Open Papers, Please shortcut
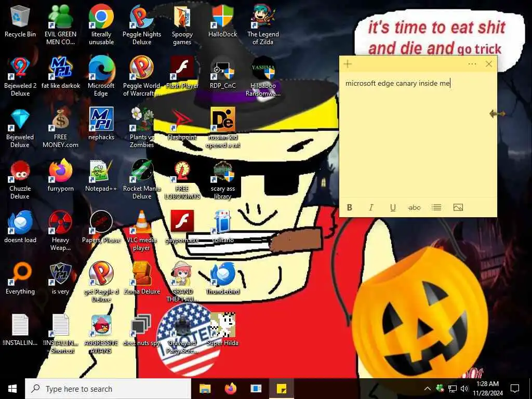This screenshot has width=532, height=399. (x=101, y=227)
